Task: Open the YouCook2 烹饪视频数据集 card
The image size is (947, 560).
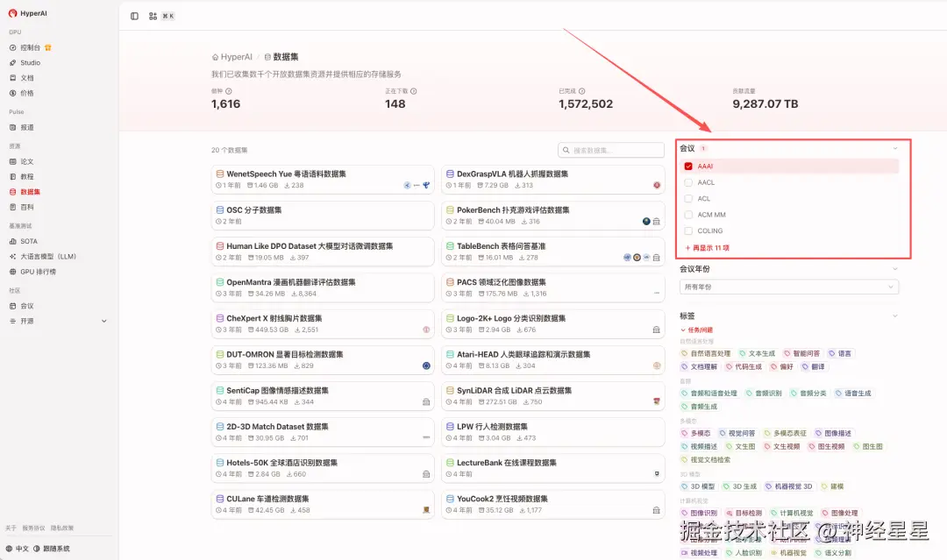Action: click(552, 505)
